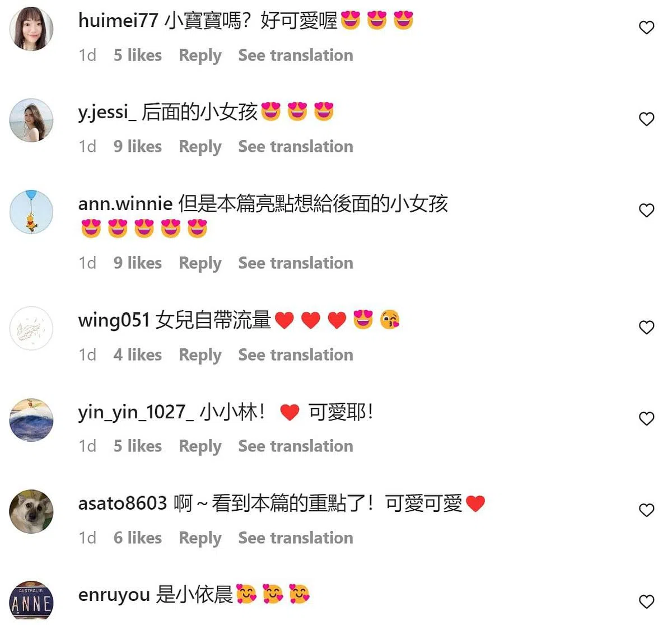Viewport: 672px width, 625px height.
Task: Like enruyou's comment with heart icon
Action: [646, 601]
